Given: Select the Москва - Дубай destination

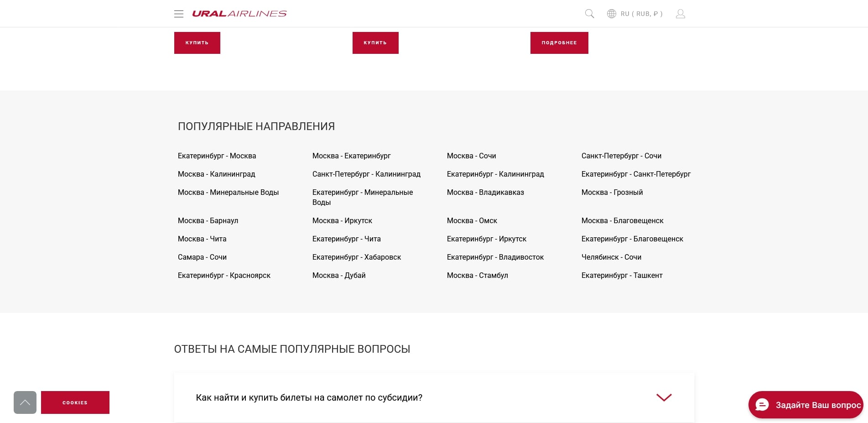Looking at the screenshot, I should click(x=339, y=275).
